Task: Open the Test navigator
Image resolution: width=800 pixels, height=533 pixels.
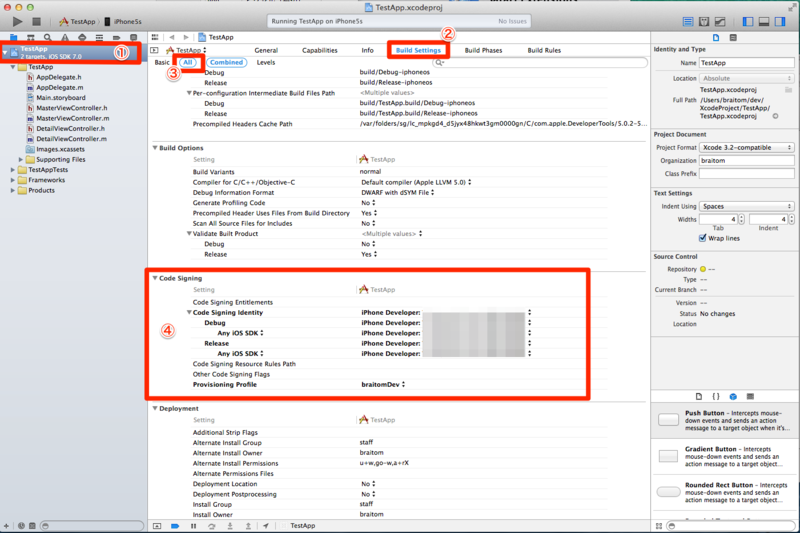Action: (x=82, y=37)
